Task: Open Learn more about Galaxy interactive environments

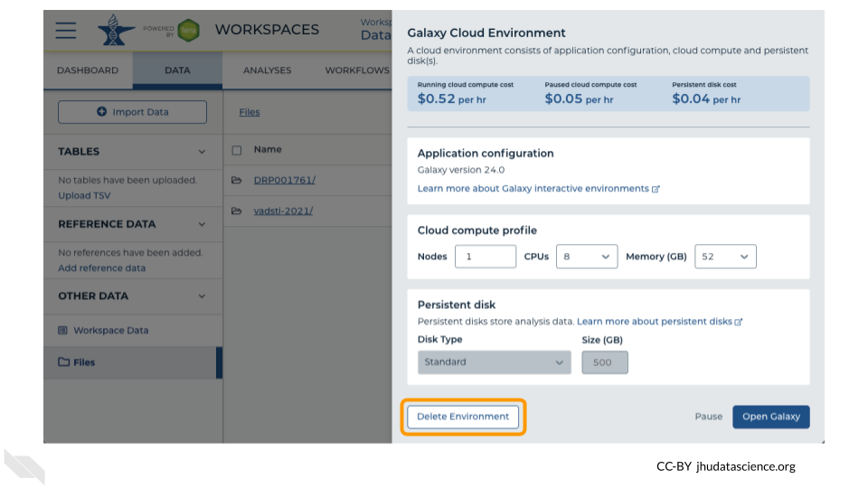Action: (x=533, y=189)
